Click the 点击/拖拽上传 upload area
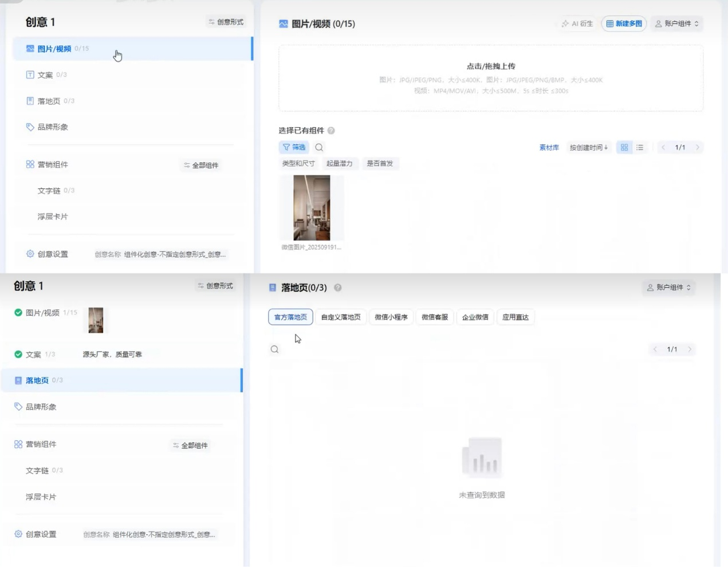728x567 pixels. point(491,78)
